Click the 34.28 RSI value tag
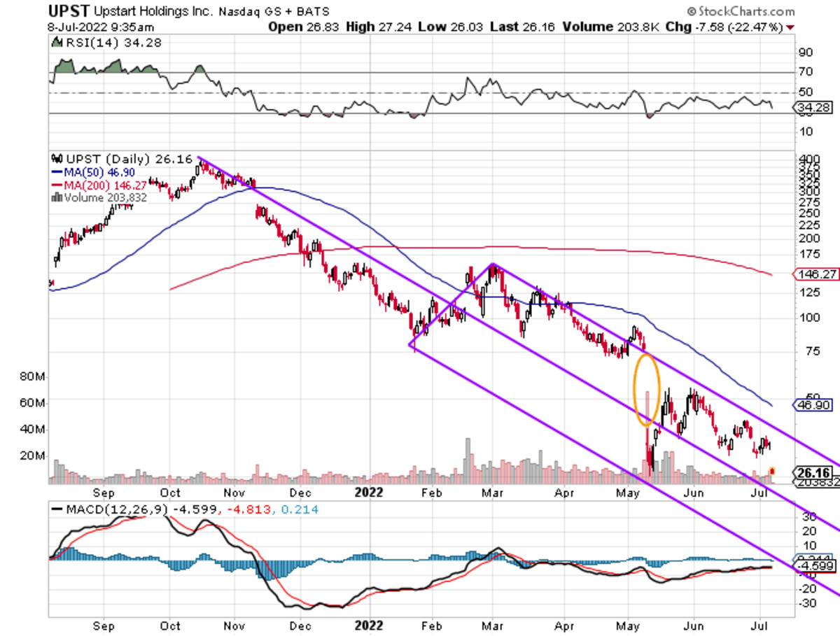 pos(813,107)
